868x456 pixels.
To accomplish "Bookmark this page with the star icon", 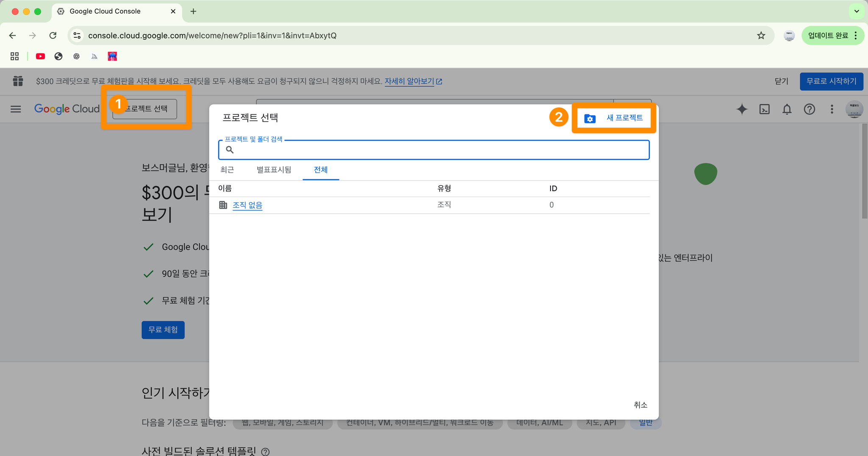I will click(x=761, y=36).
